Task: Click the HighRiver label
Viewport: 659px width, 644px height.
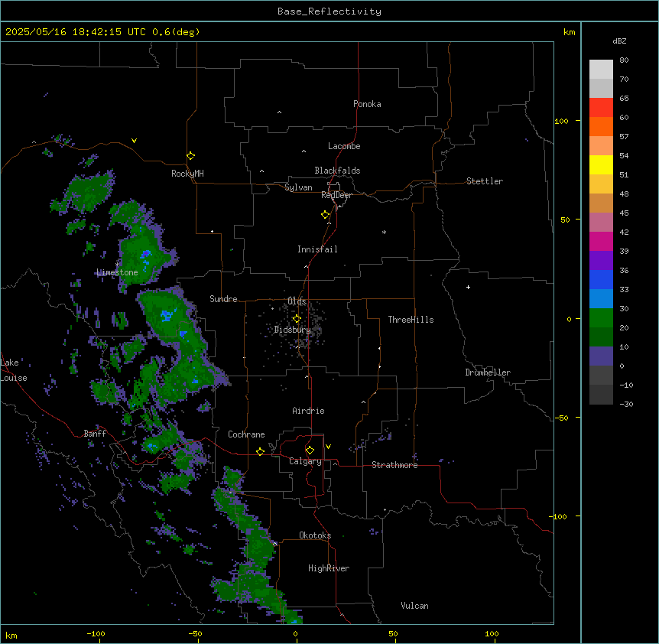Action: (x=329, y=568)
